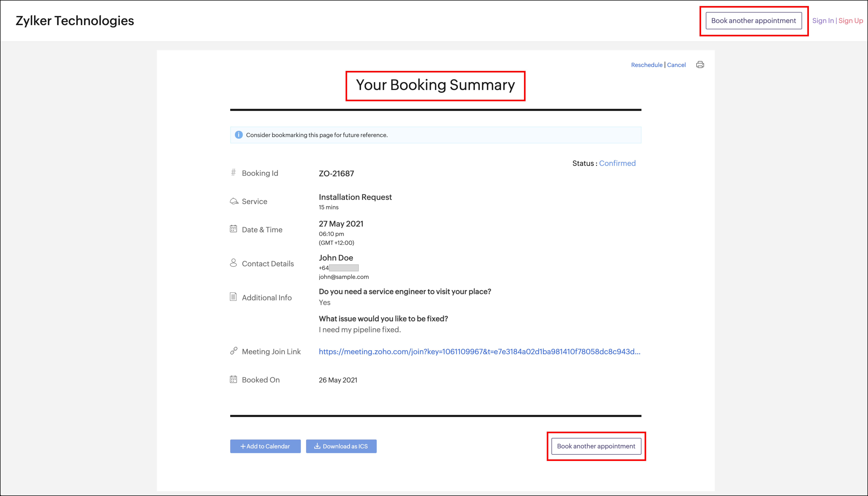Click the I need my pipeline fixed answer

click(360, 330)
